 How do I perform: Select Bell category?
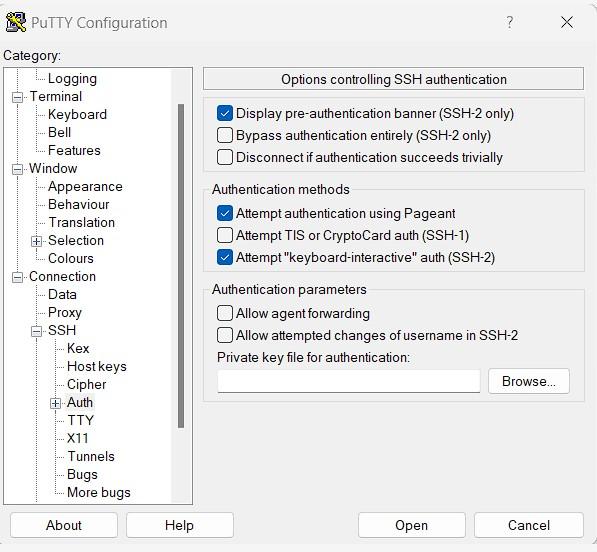(59, 132)
